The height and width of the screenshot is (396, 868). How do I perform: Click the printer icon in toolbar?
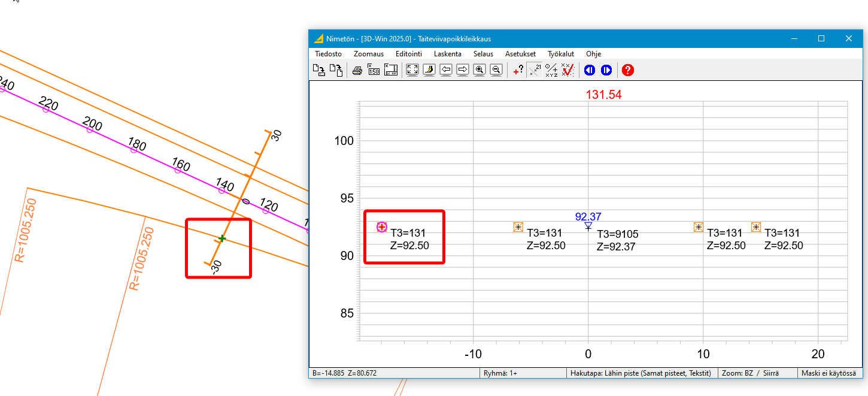[x=357, y=70]
